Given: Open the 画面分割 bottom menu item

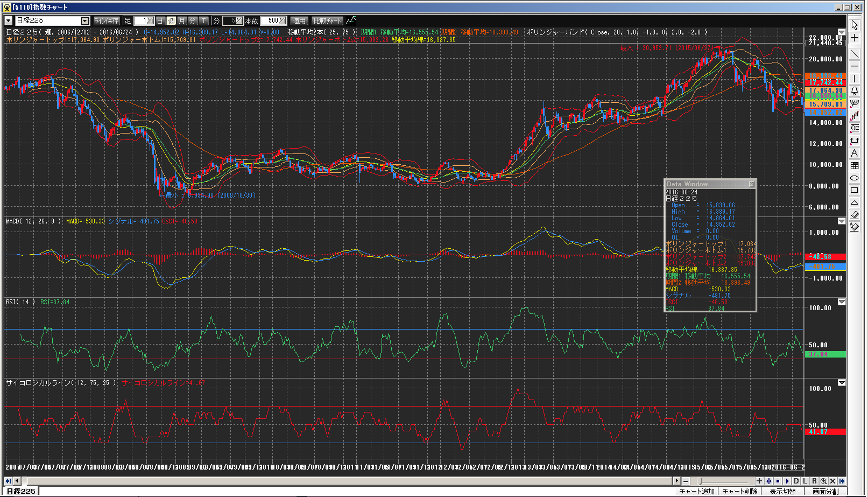Looking at the screenshot, I should 825,492.
